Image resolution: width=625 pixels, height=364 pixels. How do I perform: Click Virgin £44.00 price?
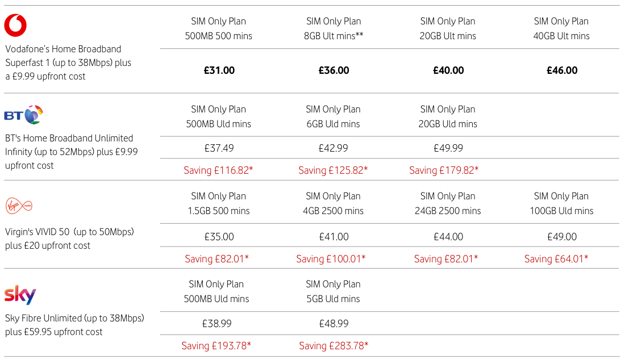pyautogui.click(x=447, y=237)
